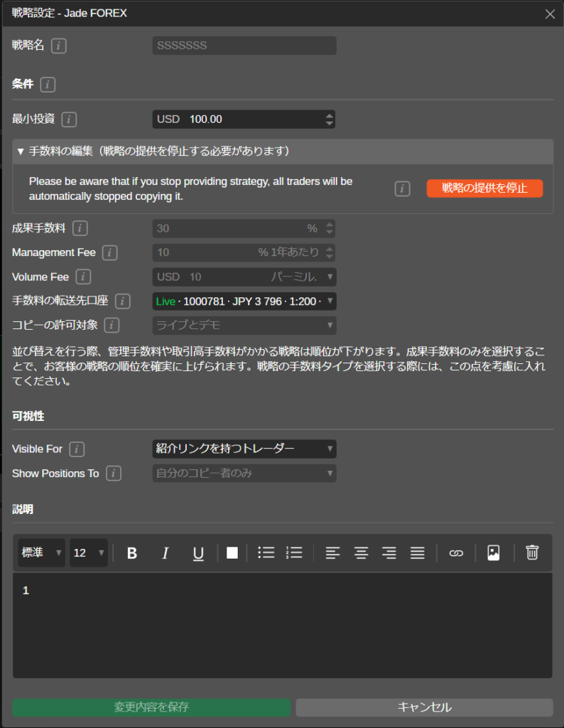The width and height of the screenshot is (564, 728).
Task: Justify the description text
Action: (418, 553)
